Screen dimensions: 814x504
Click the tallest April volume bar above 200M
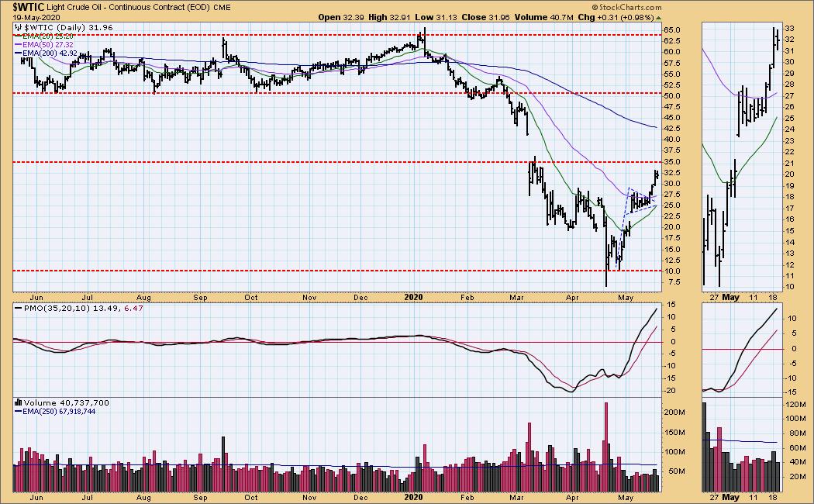[605, 447]
